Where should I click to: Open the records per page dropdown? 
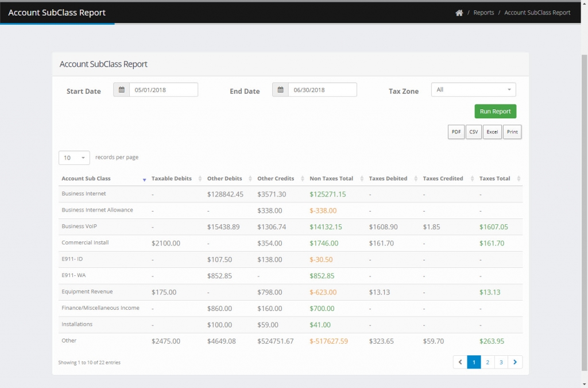point(74,157)
